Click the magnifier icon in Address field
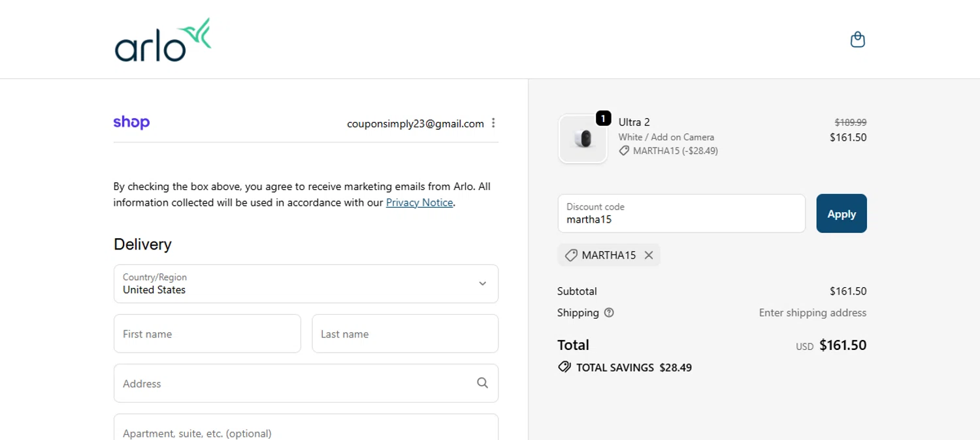This screenshot has width=980, height=440. pyautogui.click(x=482, y=383)
